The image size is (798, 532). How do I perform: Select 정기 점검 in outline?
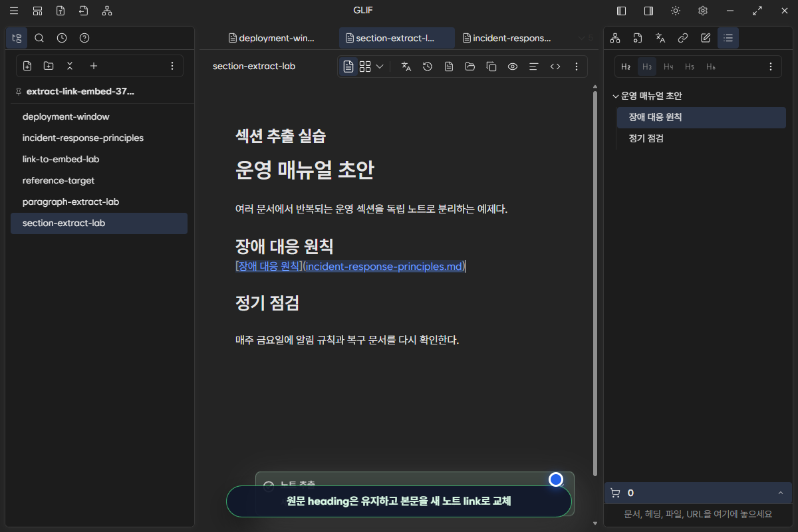(x=701, y=138)
